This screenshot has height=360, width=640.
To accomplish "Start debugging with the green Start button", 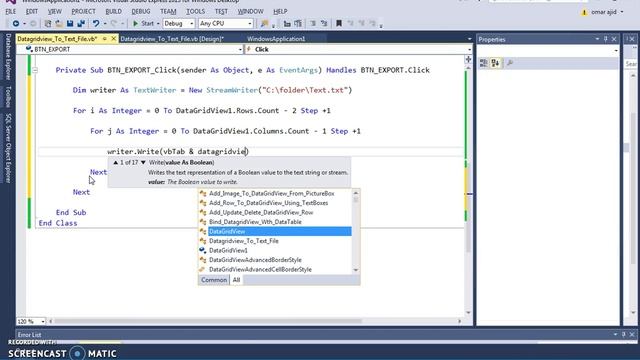I will tap(143, 24).
